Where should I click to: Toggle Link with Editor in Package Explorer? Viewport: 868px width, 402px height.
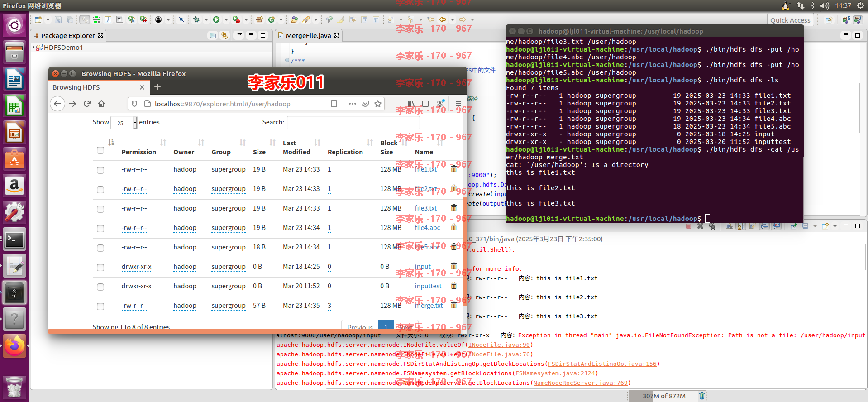click(x=224, y=35)
